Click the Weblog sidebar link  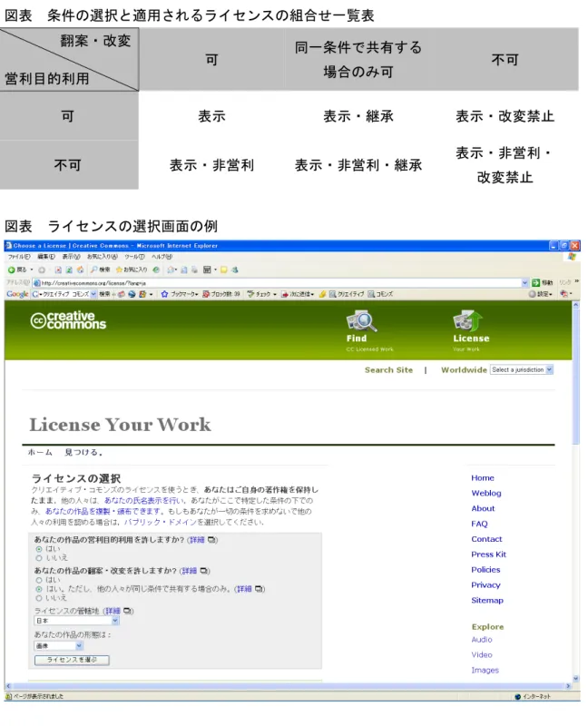coord(486,493)
